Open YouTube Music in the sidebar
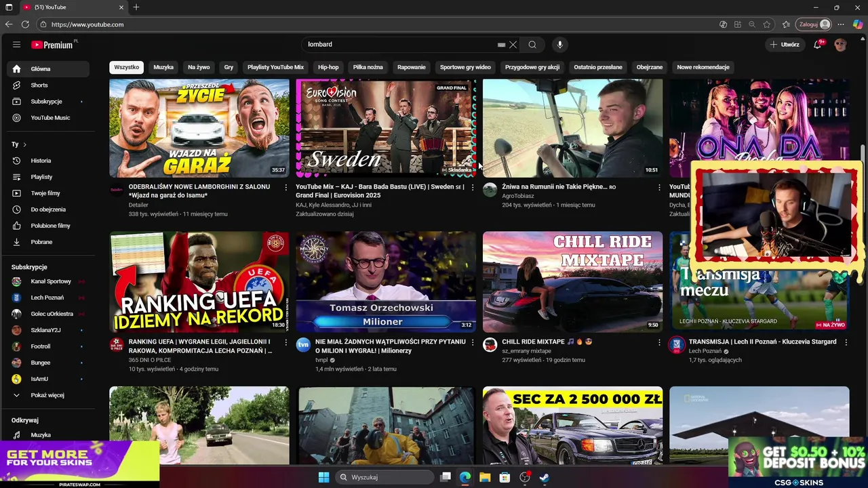The width and height of the screenshot is (868, 488). tap(47, 118)
